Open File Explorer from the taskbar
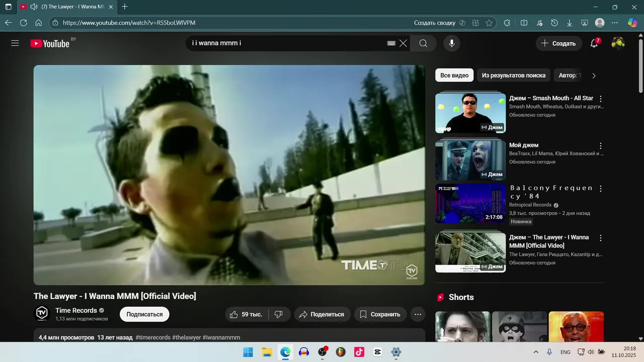This screenshot has height=362, width=644. pyautogui.click(x=267, y=352)
